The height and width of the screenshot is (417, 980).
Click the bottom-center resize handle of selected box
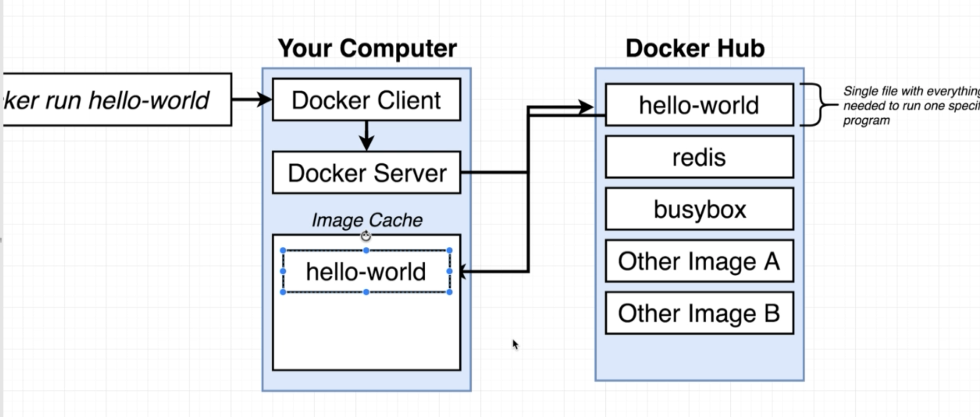point(366,292)
